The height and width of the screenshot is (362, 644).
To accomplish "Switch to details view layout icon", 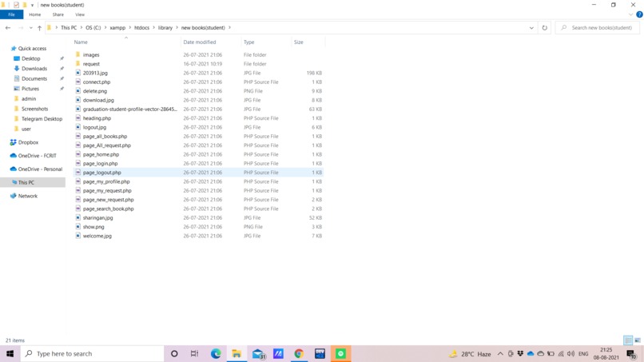I will click(628, 340).
